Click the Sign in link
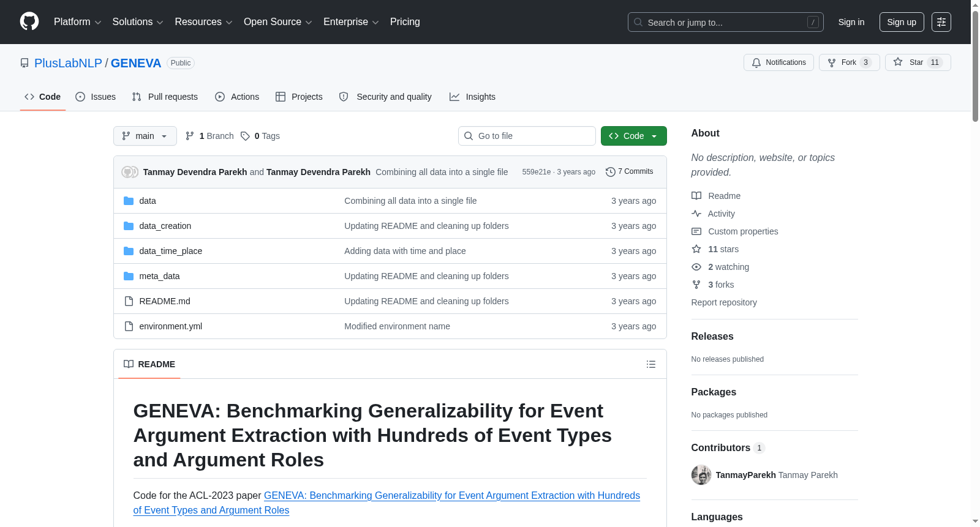Screen dimensions: 980x527 coord(851,22)
